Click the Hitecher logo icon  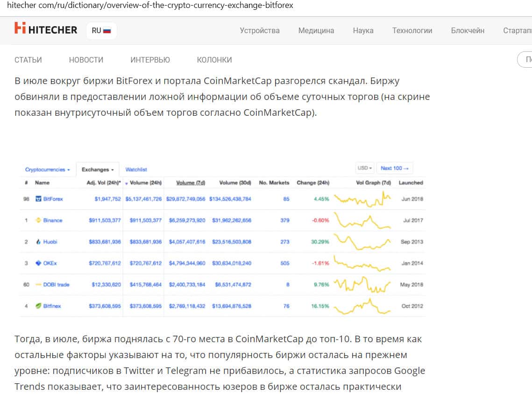point(20,28)
